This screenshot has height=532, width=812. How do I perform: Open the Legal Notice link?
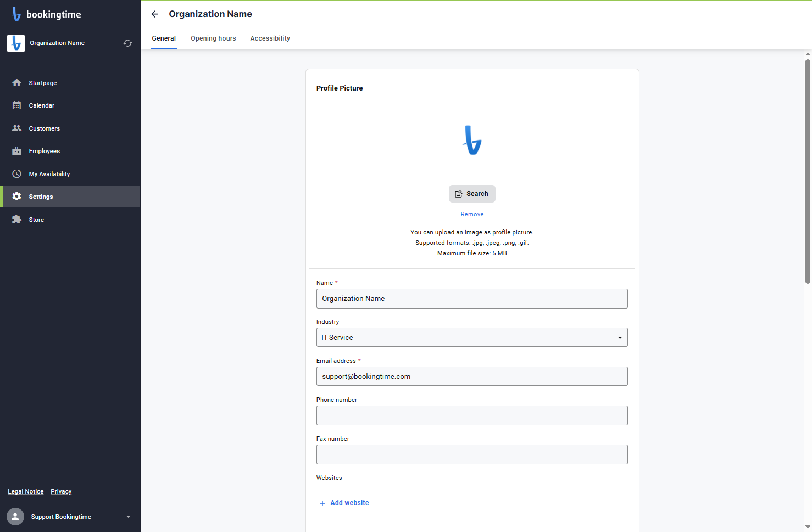click(26, 491)
